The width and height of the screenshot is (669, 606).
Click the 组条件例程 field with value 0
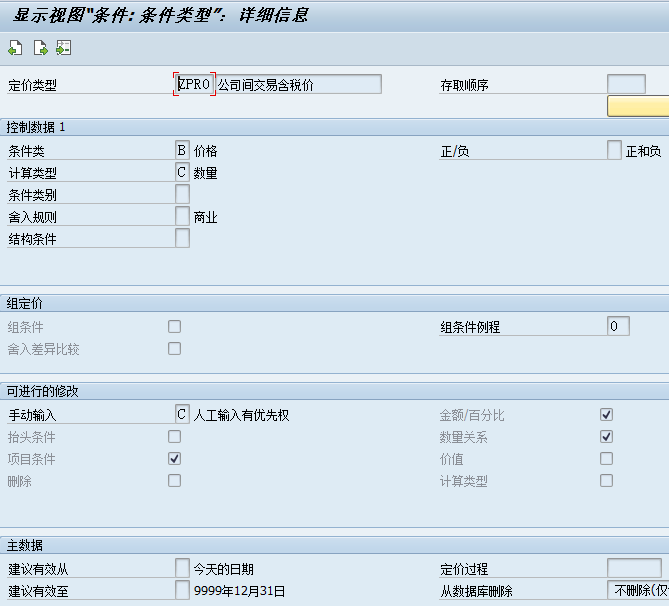point(618,326)
